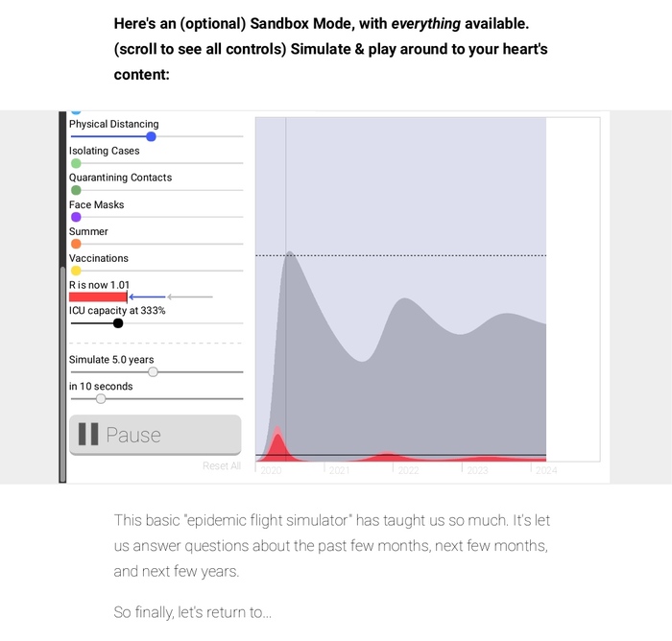
Task: Click the Pause simulation button
Action: point(155,435)
